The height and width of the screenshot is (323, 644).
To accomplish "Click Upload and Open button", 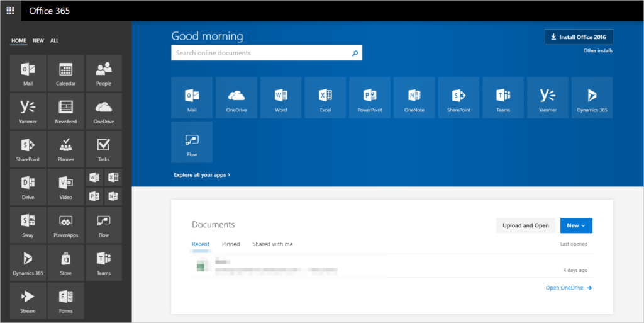I will (x=526, y=225).
